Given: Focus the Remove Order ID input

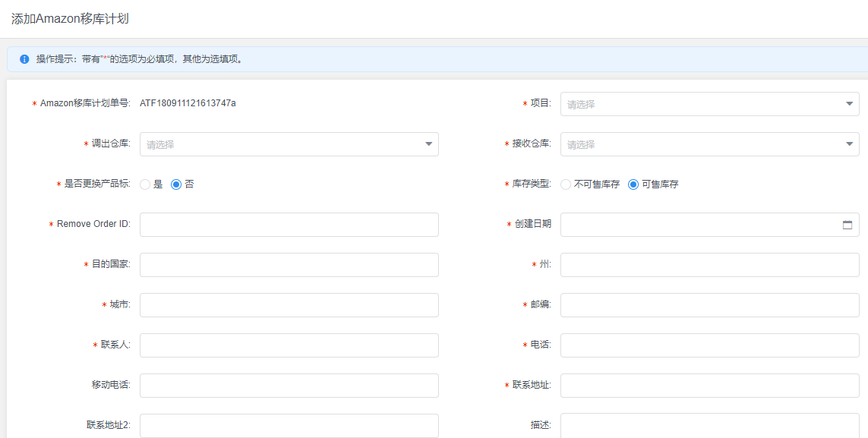Looking at the screenshot, I should click(x=289, y=225).
